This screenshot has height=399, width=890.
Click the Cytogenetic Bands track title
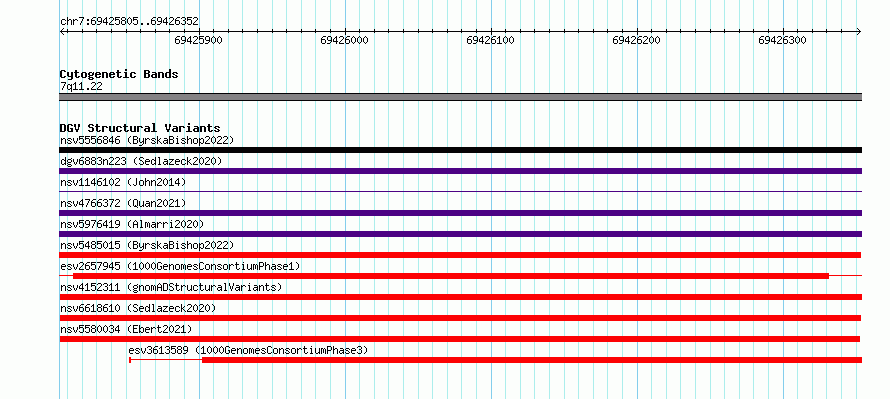119,74
